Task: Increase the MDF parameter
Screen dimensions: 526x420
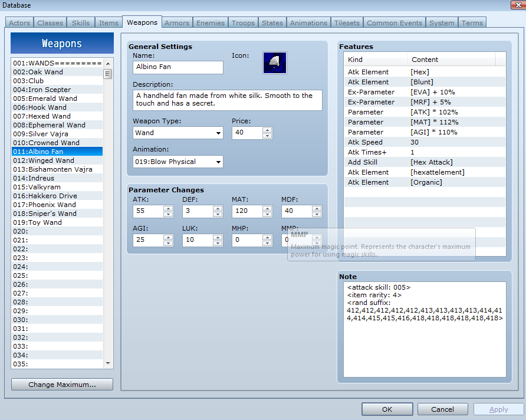Action: (317, 209)
